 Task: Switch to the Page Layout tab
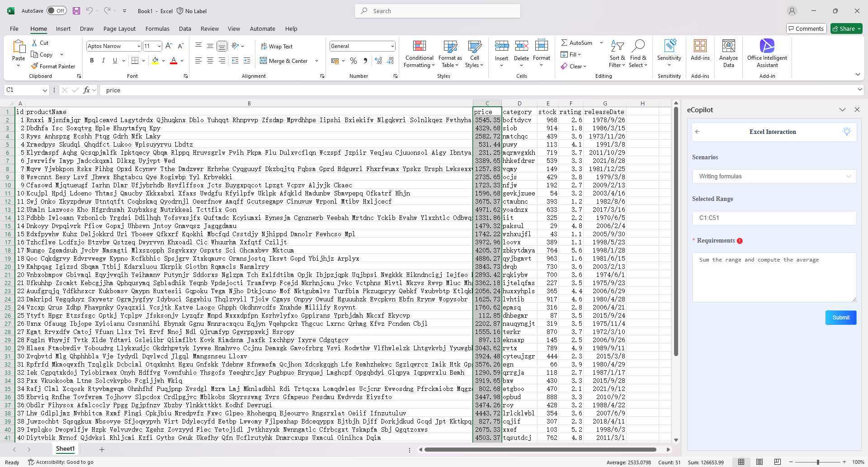[119, 29]
